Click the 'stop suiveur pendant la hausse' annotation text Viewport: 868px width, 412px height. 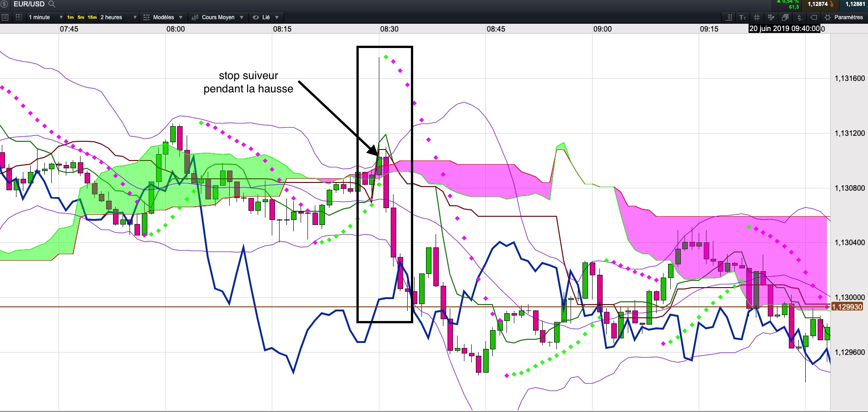pos(248,82)
